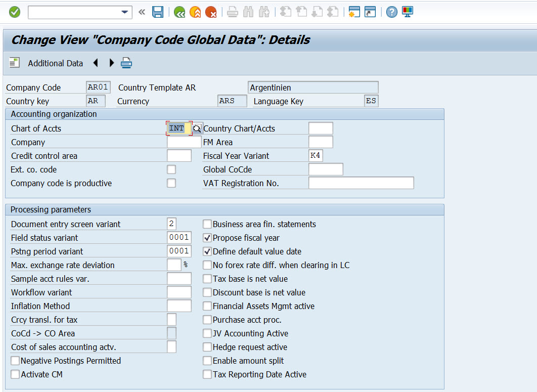Click the VAT Registration No. input field
Viewport: 537px width, 392px height.
(361, 183)
